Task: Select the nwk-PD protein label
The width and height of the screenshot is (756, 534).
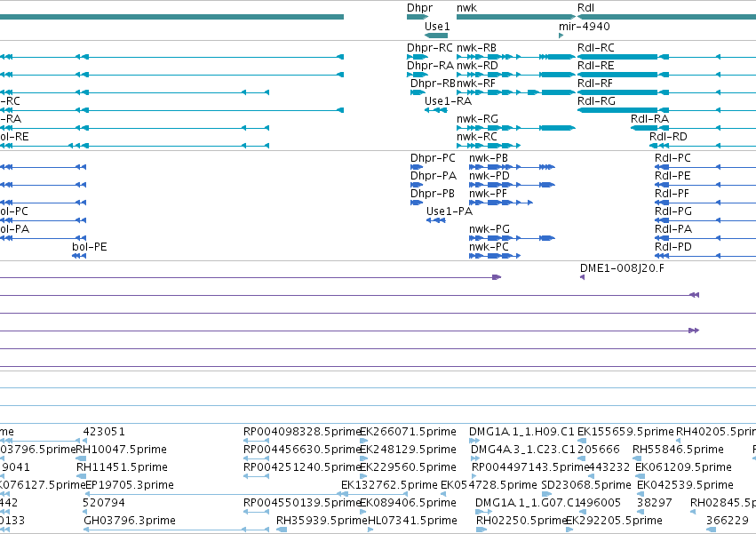Action: pos(489,176)
